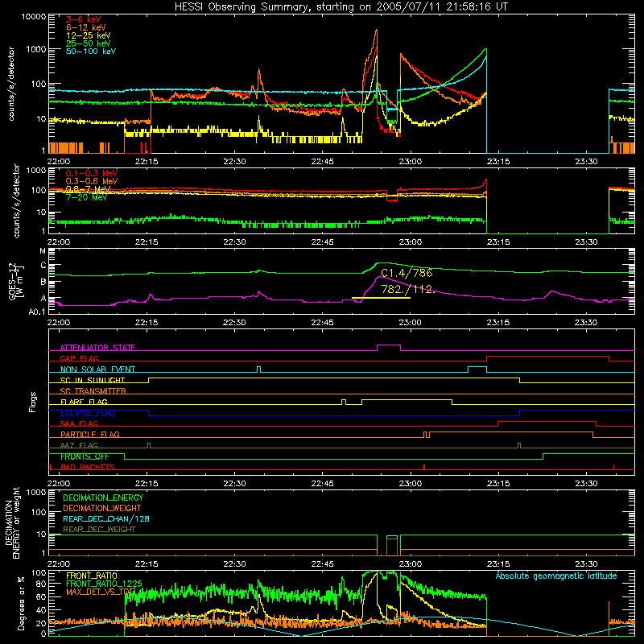Click the 22:45 tick label under the top keV panel
Viewport: 644px width, 644px height.
pyautogui.click(x=323, y=162)
